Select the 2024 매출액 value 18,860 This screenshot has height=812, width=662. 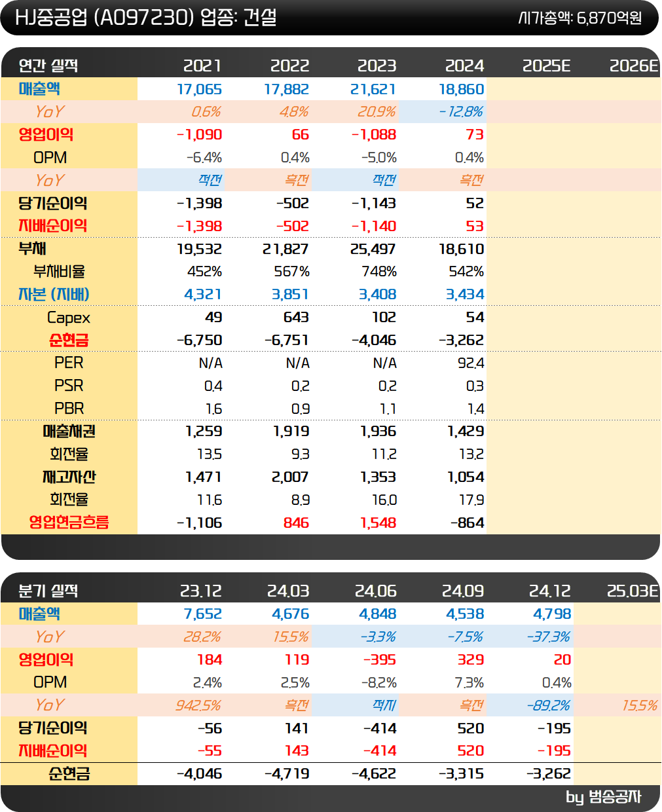click(462, 89)
